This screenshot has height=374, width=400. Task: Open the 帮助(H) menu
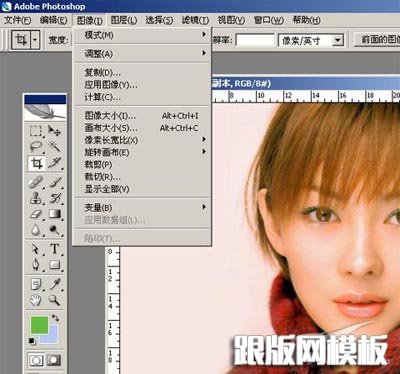coord(306,20)
